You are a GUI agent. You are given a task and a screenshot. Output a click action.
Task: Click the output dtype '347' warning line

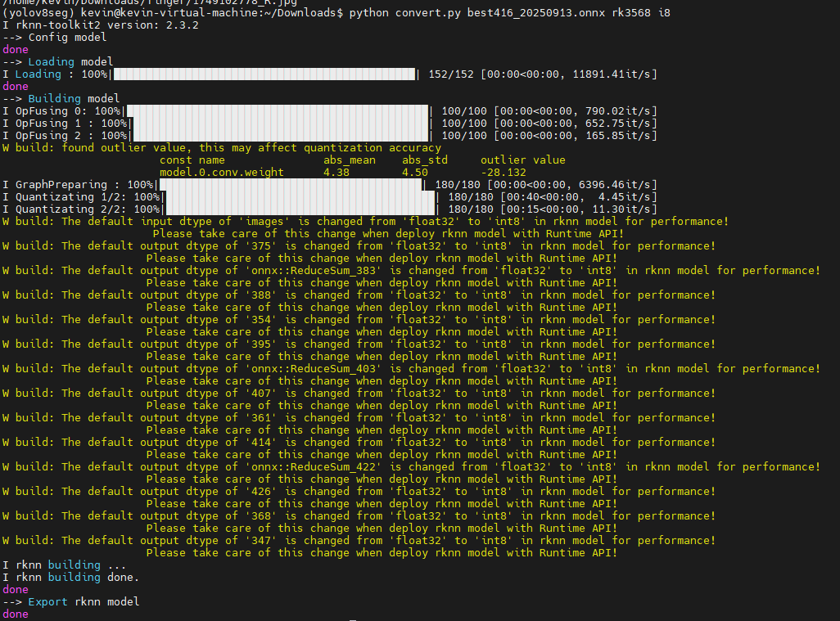coord(359,541)
